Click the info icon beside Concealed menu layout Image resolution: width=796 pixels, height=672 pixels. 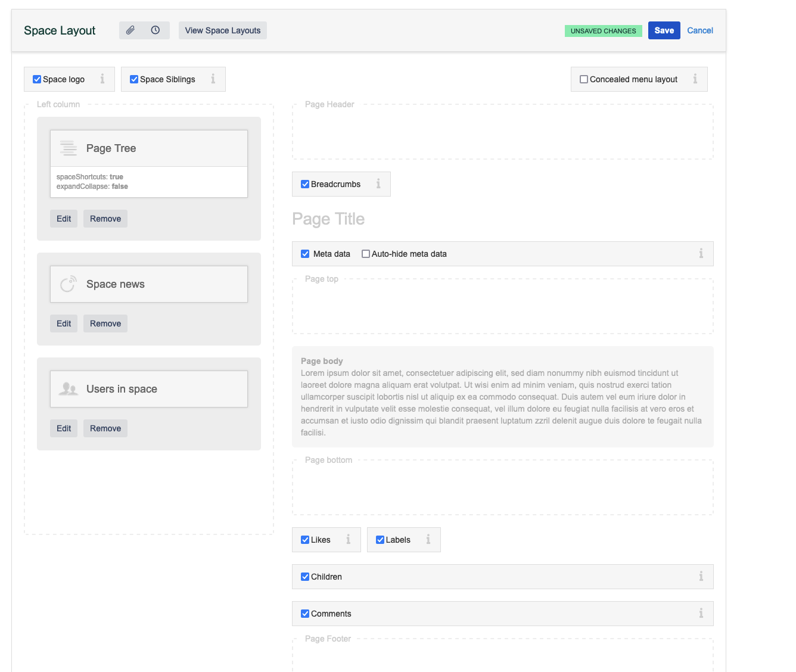[695, 79]
